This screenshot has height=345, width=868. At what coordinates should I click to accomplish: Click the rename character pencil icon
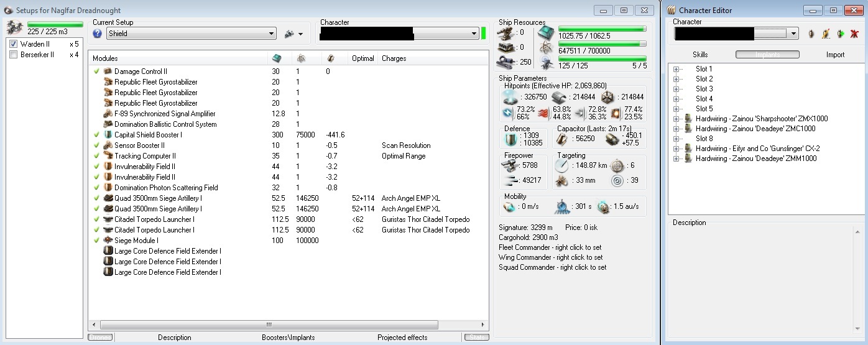pyautogui.click(x=826, y=34)
